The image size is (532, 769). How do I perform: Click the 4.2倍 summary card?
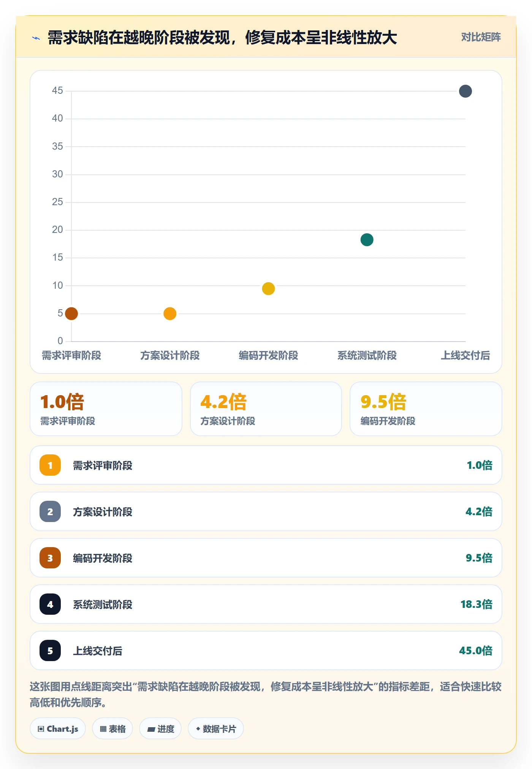[x=266, y=409]
